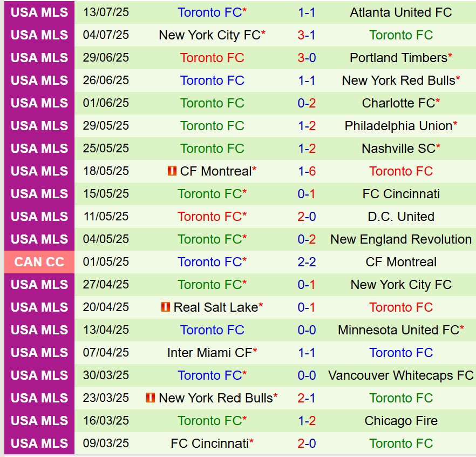Select New England Revolution in the results
This screenshot has width=476, height=457.
(x=401, y=239)
